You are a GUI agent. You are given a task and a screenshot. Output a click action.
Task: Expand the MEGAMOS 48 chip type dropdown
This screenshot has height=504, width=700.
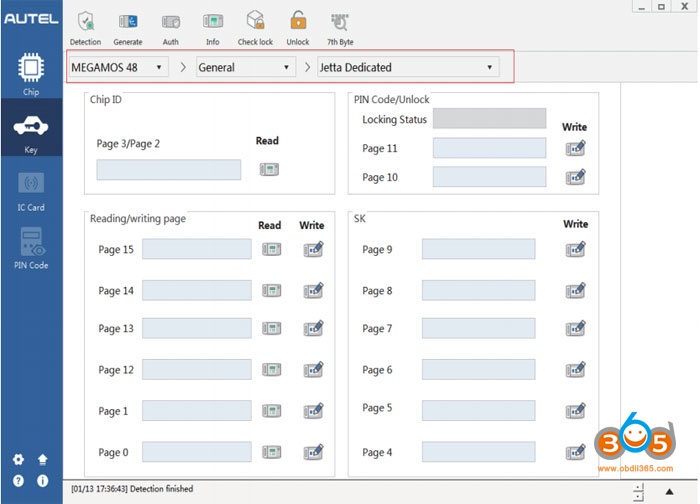point(118,67)
